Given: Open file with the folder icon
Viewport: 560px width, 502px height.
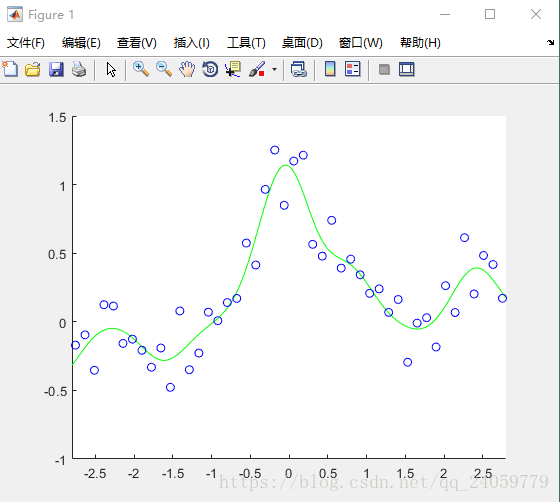Looking at the screenshot, I should click(33, 69).
